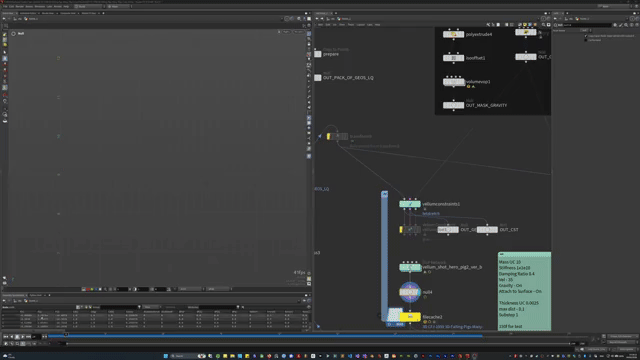Open the Render menu
The height and width of the screenshot is (360, 640).
[20, 7]
